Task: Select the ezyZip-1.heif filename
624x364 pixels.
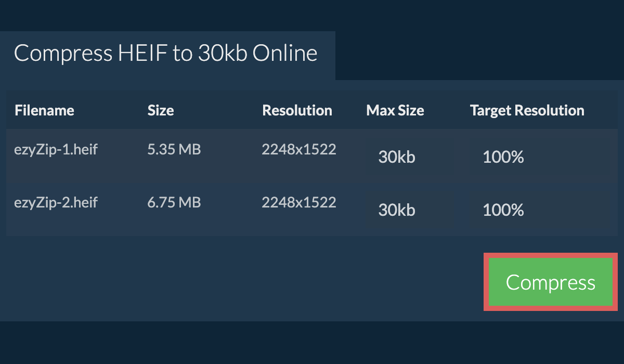Action: 56,150
